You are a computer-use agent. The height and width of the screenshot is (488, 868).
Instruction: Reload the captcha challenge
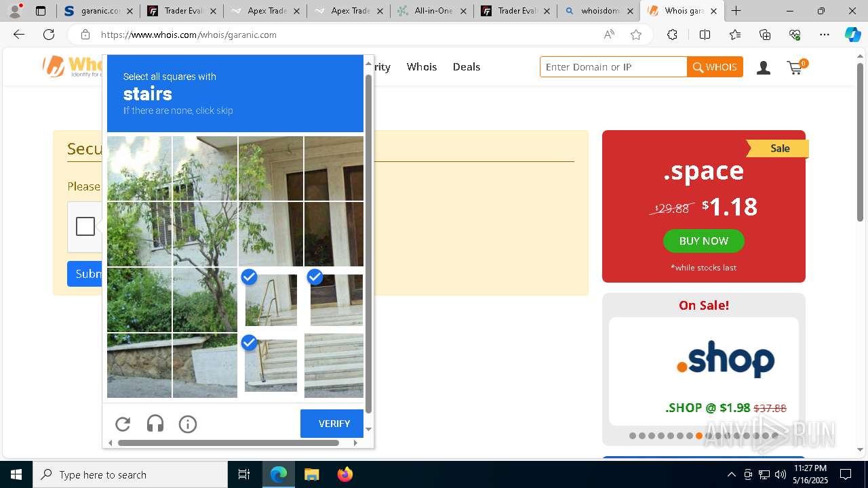click(123, 424)
